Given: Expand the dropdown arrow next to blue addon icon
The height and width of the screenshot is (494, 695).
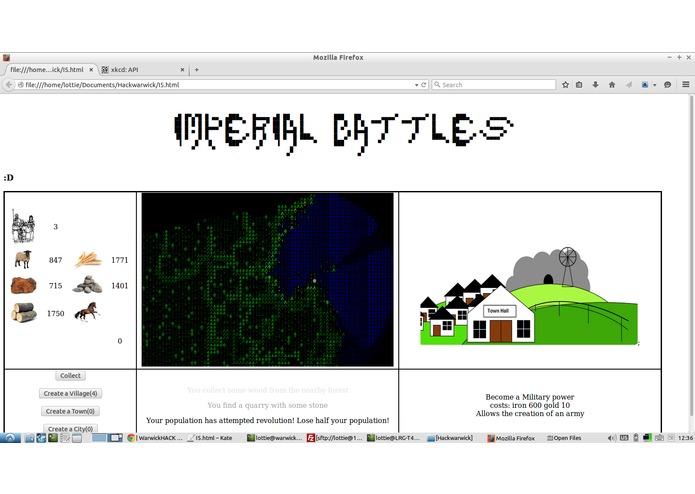Looking at the screenshot, I should click(654, 85).
